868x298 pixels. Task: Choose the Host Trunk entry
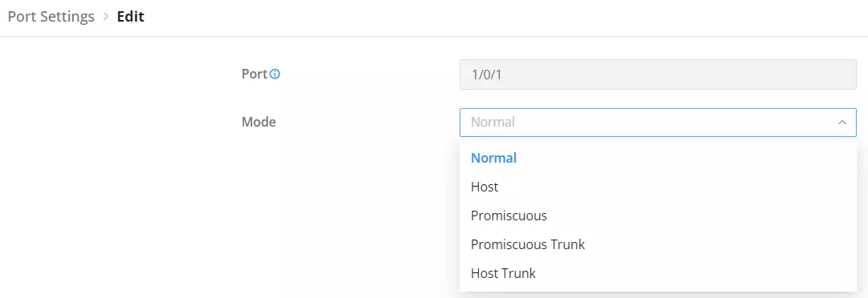pos(658,273)
